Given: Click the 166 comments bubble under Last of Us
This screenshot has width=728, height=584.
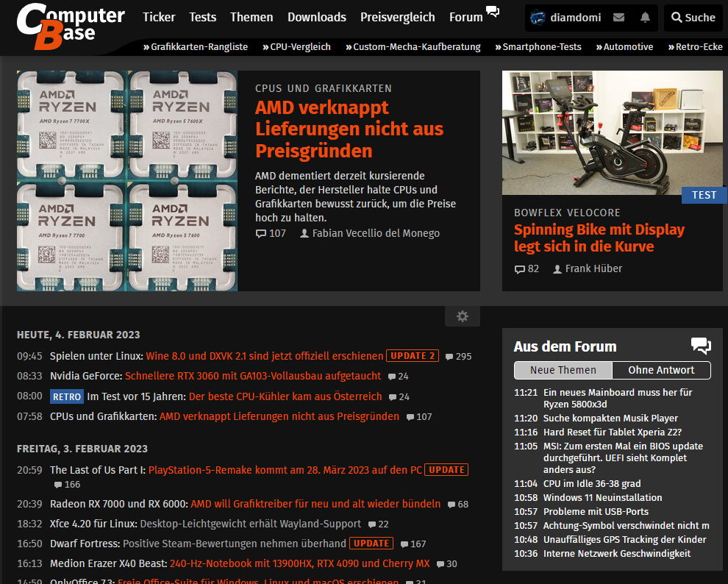Looking at the screenshot, I should click(58, 485).
